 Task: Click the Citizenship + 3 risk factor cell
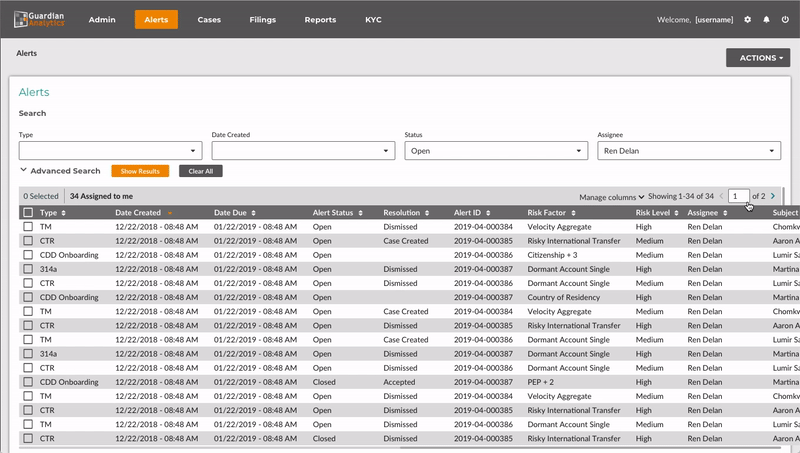tap(552, 255)
